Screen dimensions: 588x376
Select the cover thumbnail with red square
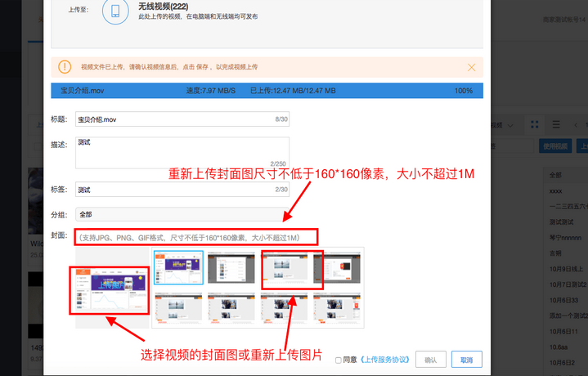(337, 267)
